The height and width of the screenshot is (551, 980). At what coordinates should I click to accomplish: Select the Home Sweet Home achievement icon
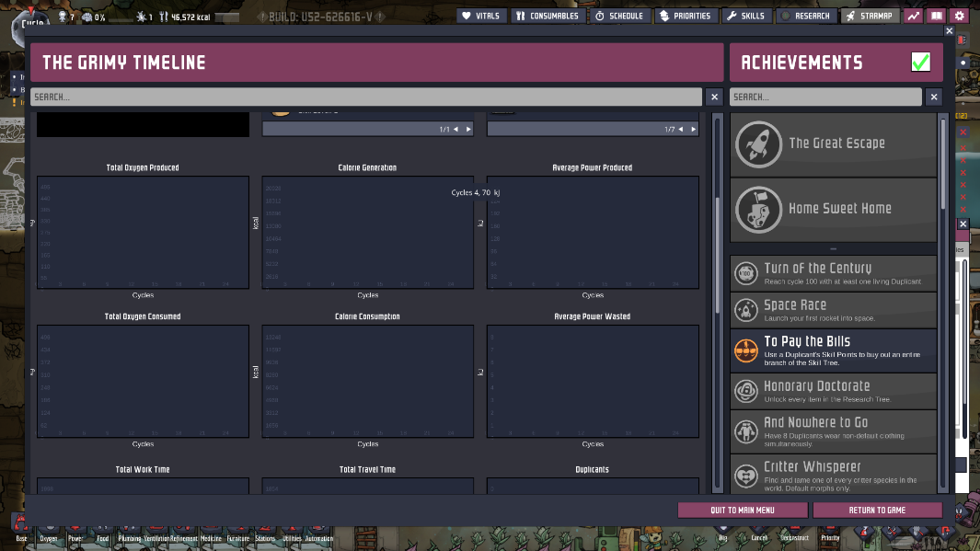759,210
